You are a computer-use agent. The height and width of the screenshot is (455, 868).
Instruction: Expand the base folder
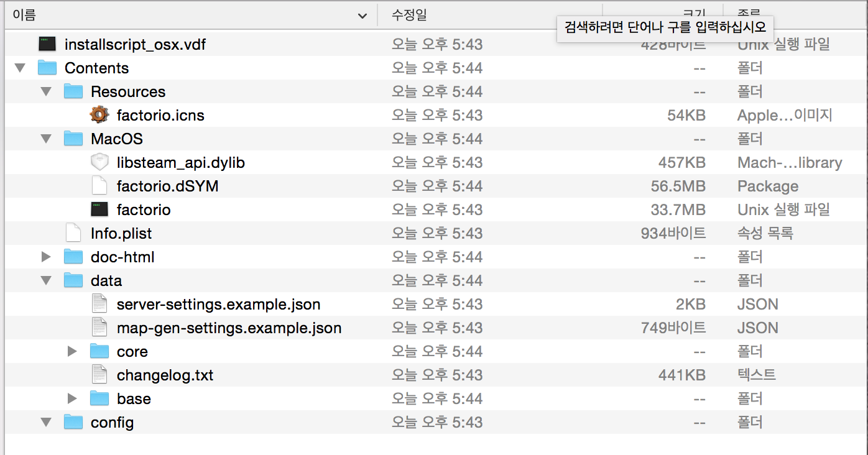point(72,398)
